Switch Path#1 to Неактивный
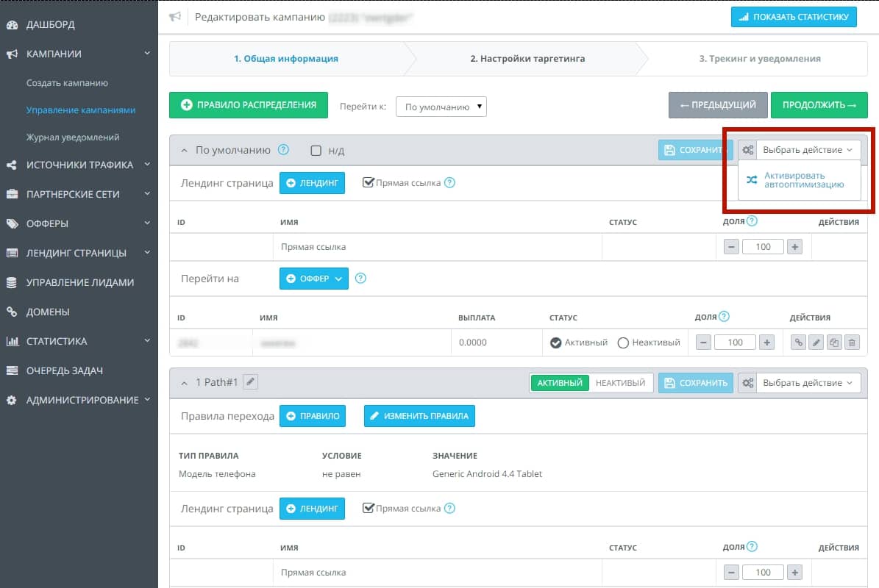The image size is (879, 588). [x=621, y=382]
